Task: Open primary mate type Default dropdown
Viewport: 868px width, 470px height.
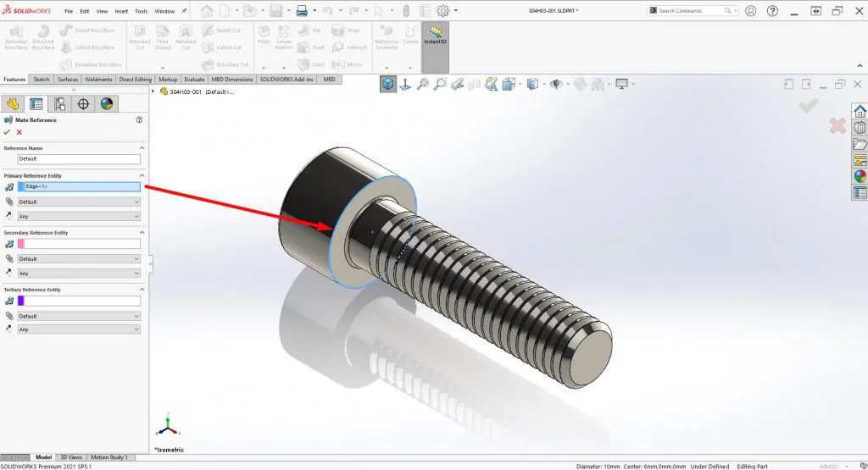Action: tap(79, 202)
